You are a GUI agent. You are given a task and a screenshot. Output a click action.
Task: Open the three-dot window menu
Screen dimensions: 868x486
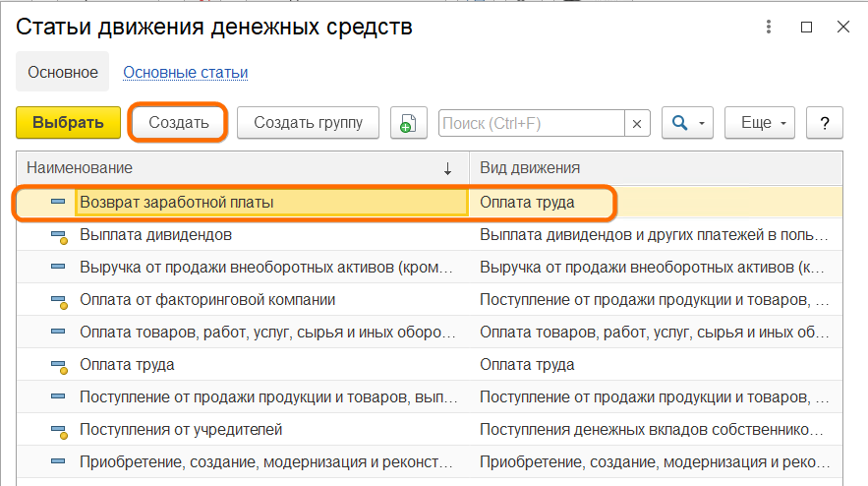[x=769, y=27]
